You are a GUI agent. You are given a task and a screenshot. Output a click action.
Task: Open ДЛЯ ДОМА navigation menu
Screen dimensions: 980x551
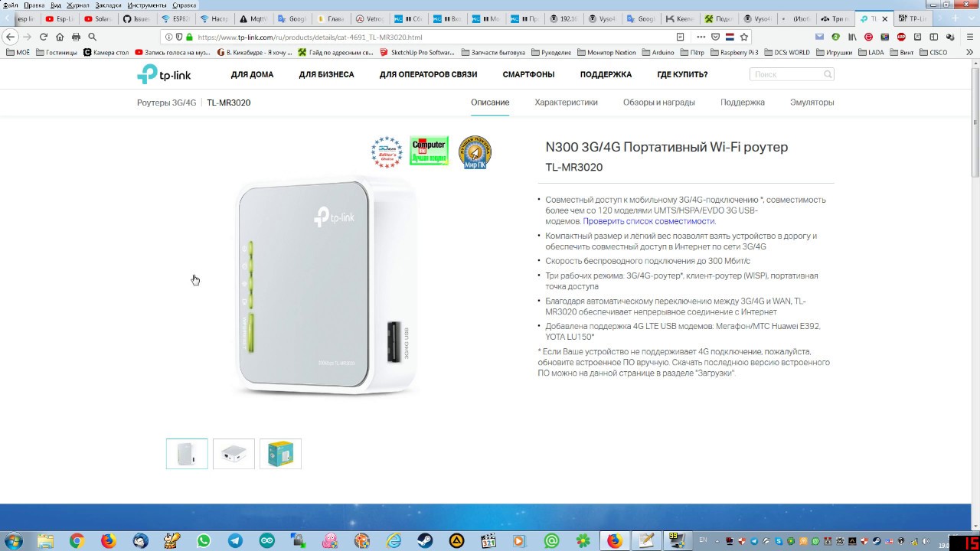click(x=252, y=74)
